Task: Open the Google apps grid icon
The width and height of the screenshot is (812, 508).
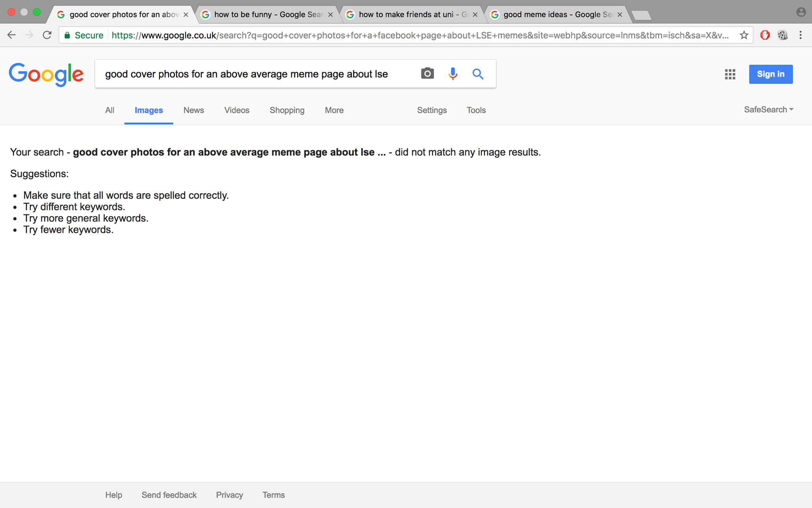Action: tap(730, 74)
